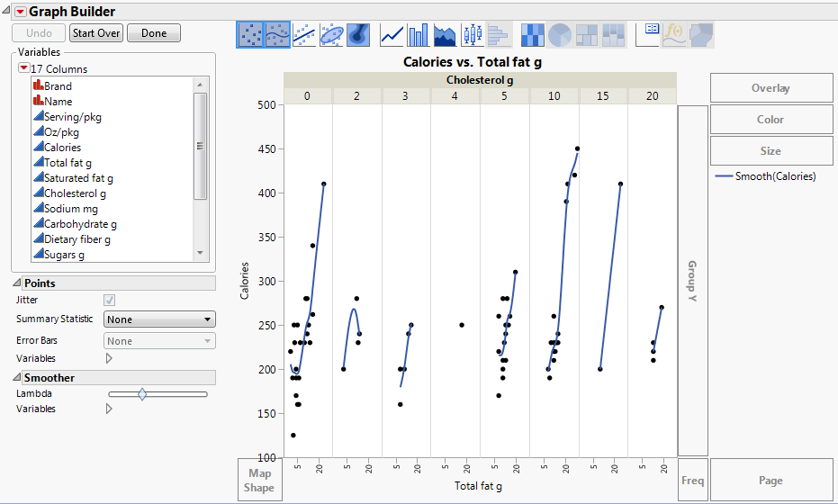838x504 pixels.
Task: Open the Graph Builder red triangle menu
Action: tap(21, 12)
